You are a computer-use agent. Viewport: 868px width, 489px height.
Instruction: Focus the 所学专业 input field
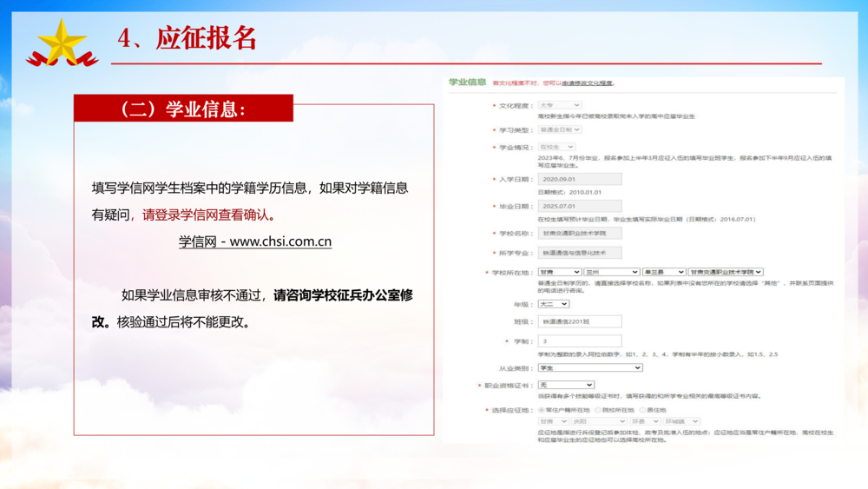coord(579,253)
